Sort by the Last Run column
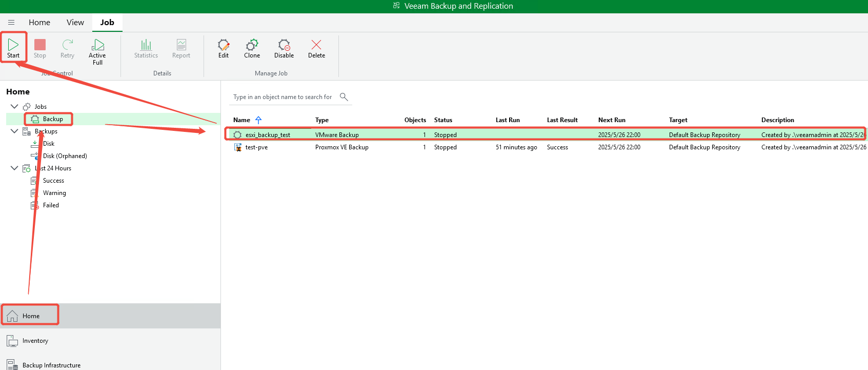868x370 pixels. click(508, 120)
